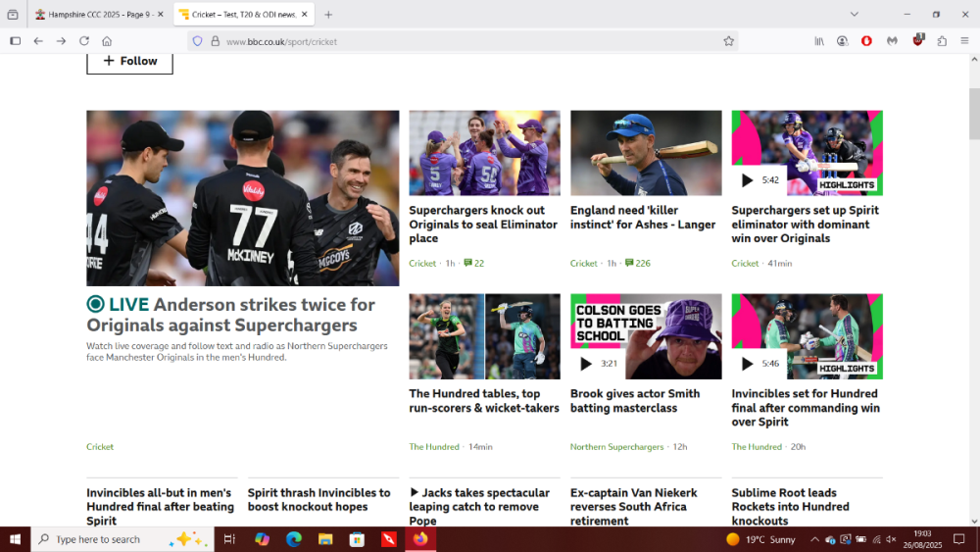
Task: Click the Follow button
Action: 129,61
